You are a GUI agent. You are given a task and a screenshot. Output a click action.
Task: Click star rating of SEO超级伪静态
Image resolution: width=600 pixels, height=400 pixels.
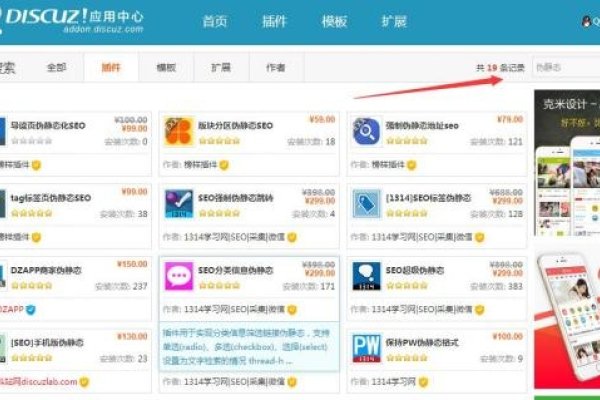tap(407, 286)
